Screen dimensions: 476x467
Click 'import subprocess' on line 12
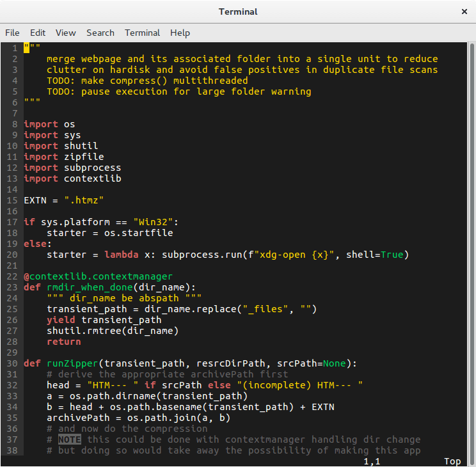[x=72, y=168]
